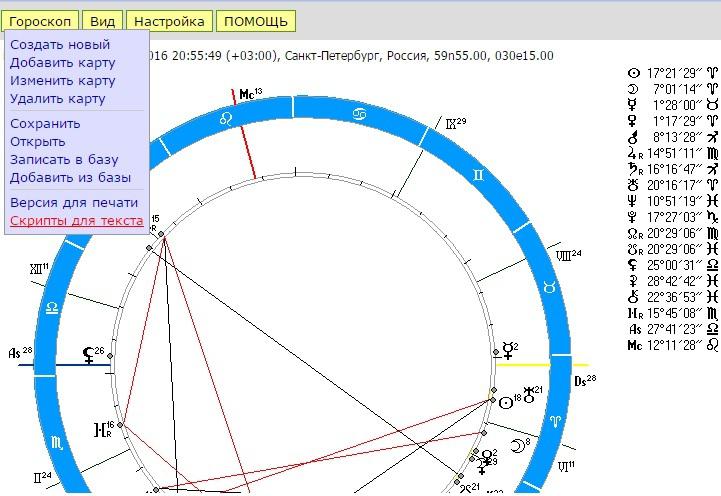The width and height of the screenshot is (721, 496).
Task: Click the Taurus sign on the zodiac ring
Action: [549, 287]
